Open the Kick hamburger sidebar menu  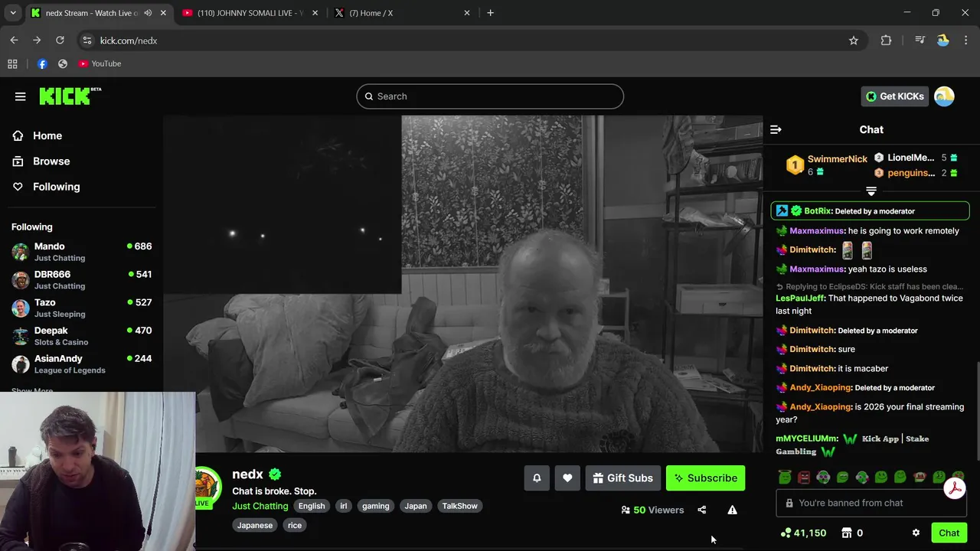pyautogui.click(x=21, y=96)
